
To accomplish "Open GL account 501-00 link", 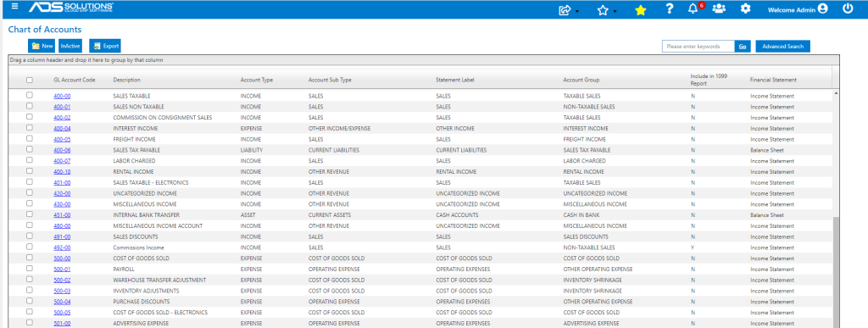I will click(62, 323).
